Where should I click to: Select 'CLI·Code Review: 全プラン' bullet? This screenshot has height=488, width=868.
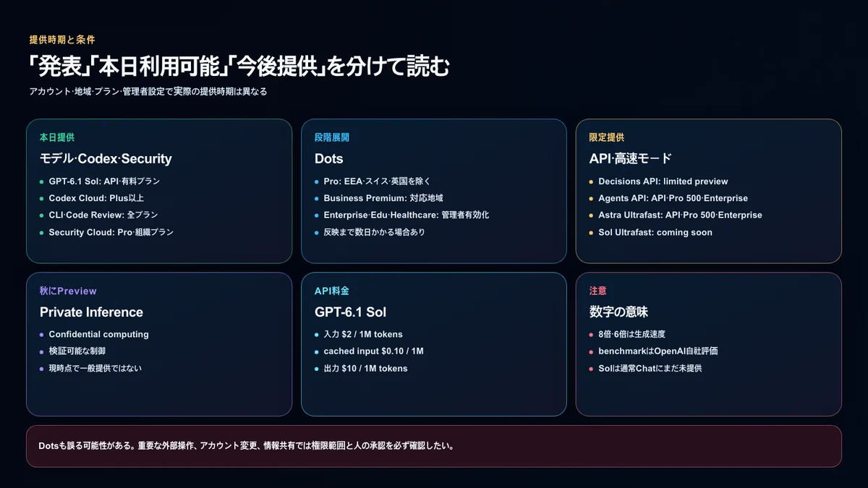[103, 215]
